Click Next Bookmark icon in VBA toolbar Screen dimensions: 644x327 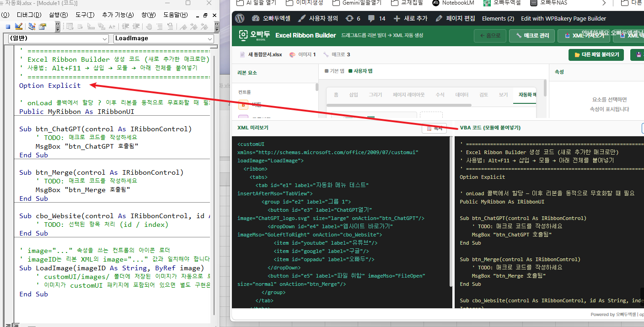193,27
